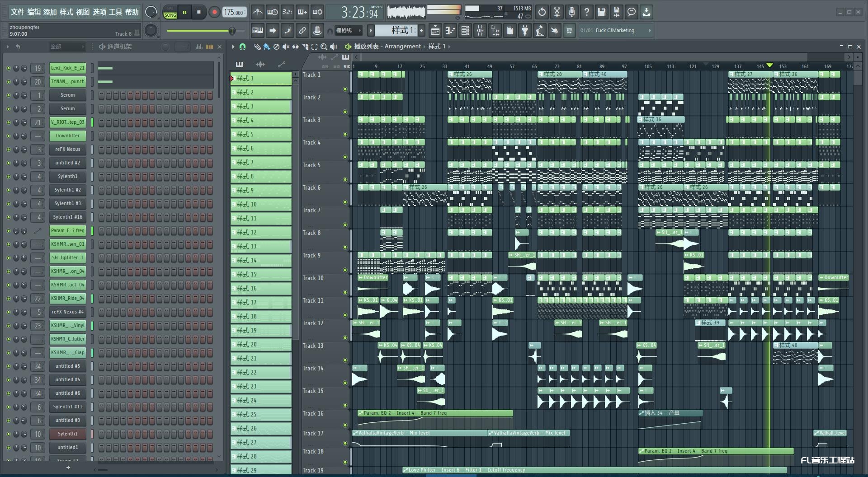868x477 pixels.
Task: Expand the 样式 1 breadcrumb arrow in playlist title
Action: coord(449,47)
